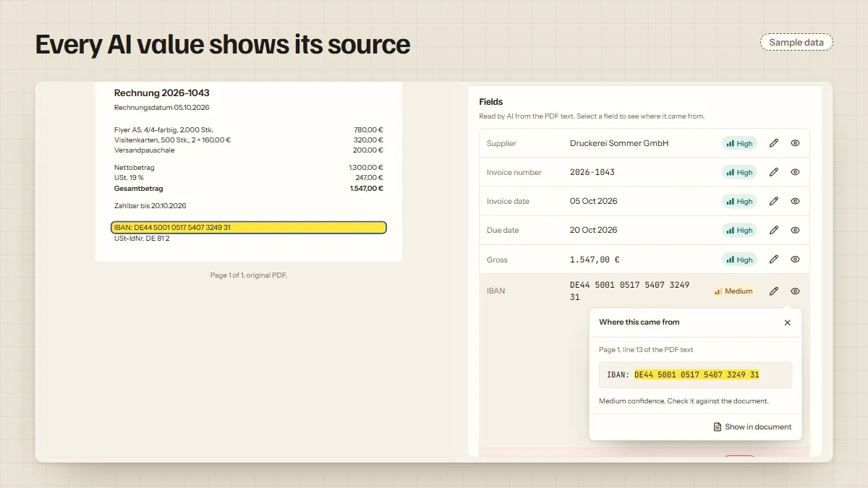Click the Rechnung 2026-1043 heading in PDF
868x488 pixels.
click(162, 93)
